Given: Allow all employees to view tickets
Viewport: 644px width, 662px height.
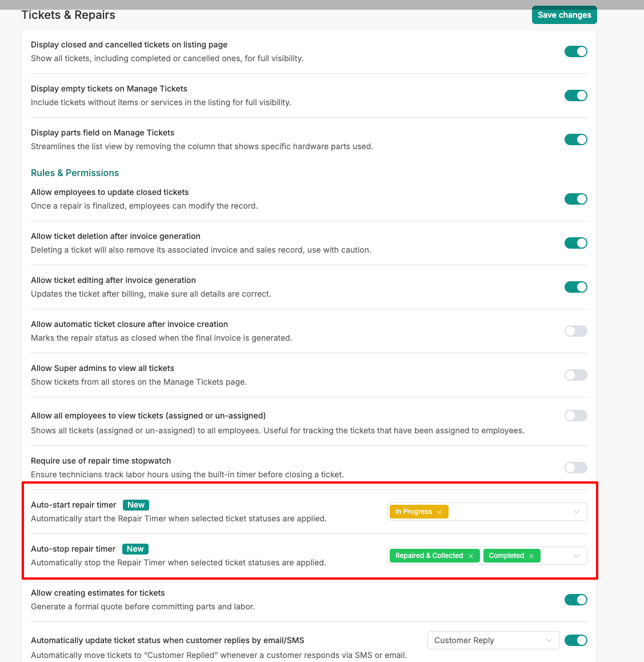Looking at the screenshot, I should (x=575, y=416).
